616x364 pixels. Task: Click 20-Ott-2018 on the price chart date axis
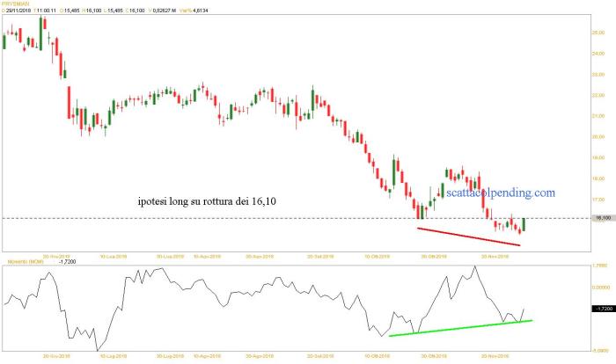[x=434, y=257]
